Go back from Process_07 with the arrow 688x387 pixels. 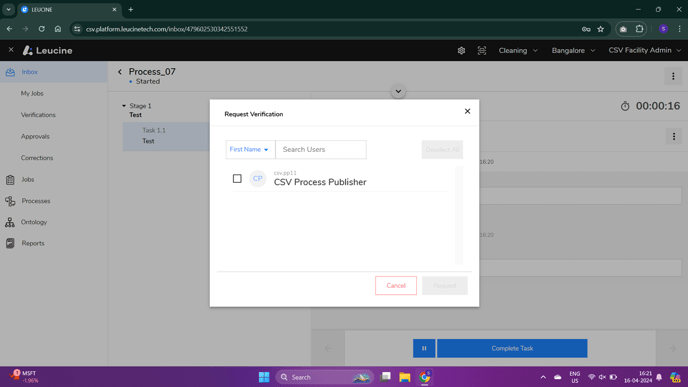click(x=120, y=72)
